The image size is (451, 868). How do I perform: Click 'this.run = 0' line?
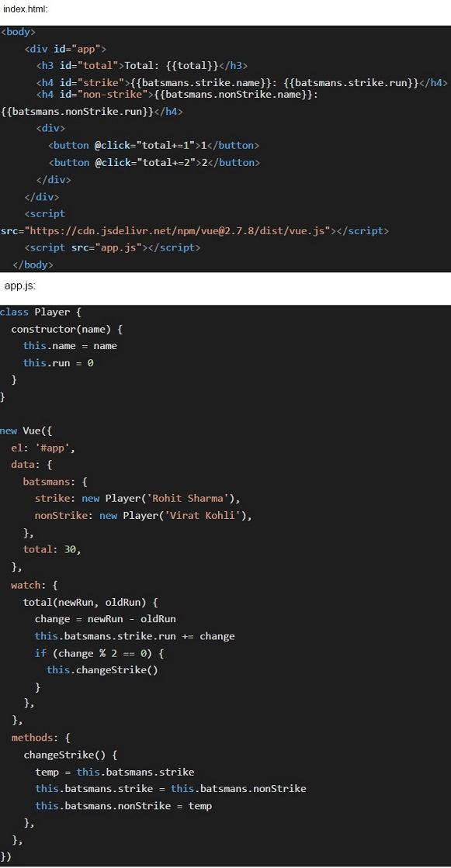(58, 363)
